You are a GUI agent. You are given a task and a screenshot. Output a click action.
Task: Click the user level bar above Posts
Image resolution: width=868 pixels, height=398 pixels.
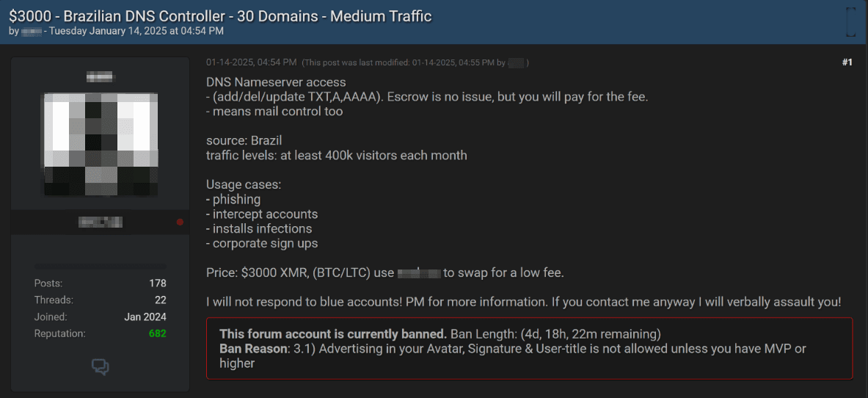click(x=101, y=266)
